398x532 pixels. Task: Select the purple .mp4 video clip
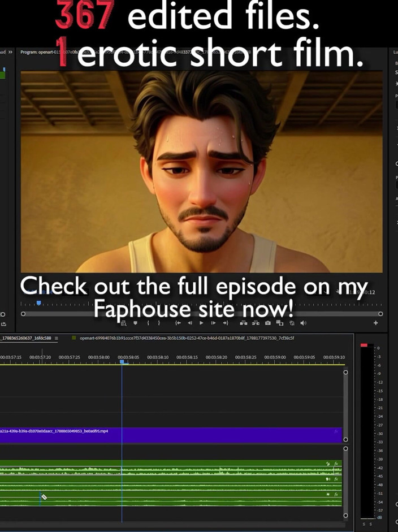pos(171,435)
